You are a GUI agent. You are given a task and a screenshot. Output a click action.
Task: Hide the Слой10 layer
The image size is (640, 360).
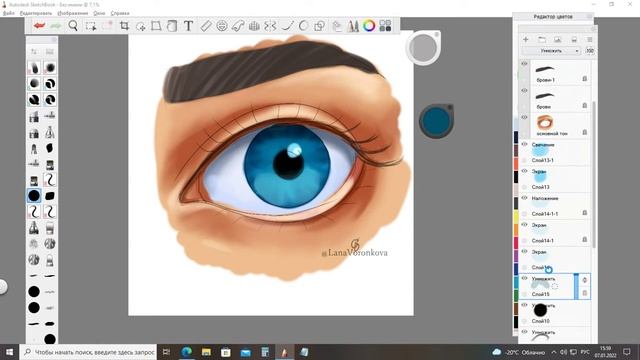pos(524,305)
